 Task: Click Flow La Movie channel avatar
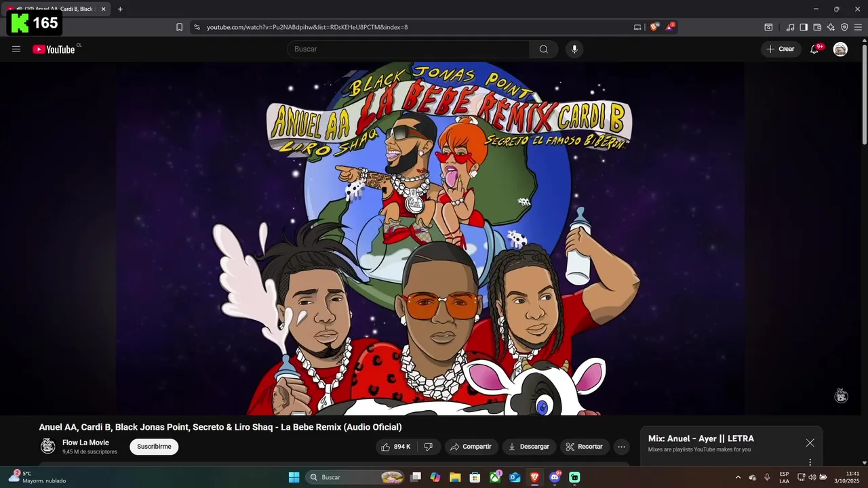tap(47, 446)
